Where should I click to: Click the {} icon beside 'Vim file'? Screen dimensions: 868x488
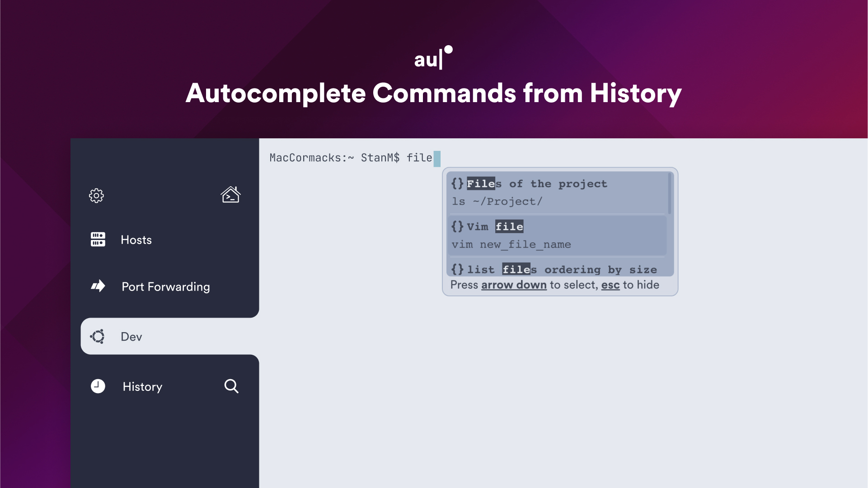tap(457, 226)
